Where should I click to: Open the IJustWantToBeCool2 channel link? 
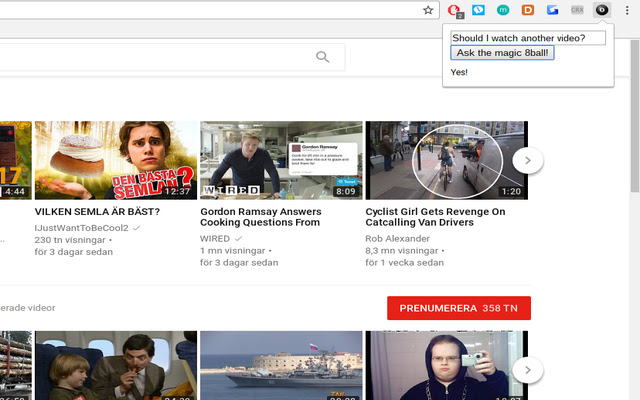[x=82, y=228]
